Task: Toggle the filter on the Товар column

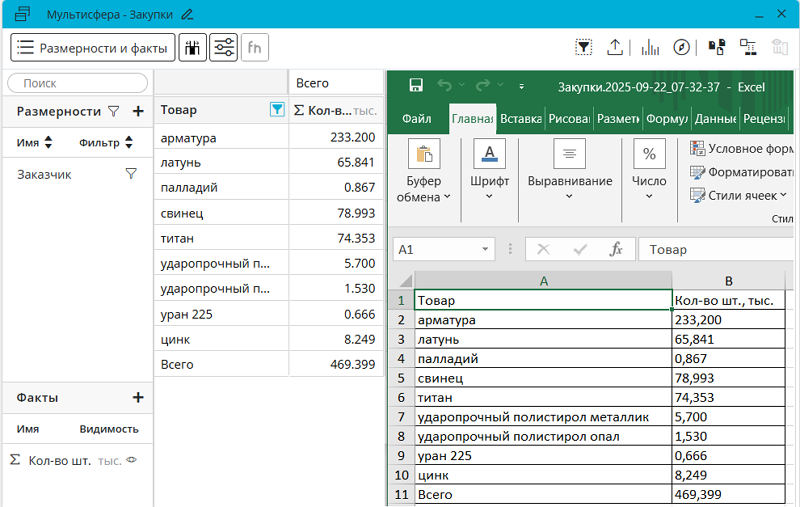Action: (x=277, y=110)
